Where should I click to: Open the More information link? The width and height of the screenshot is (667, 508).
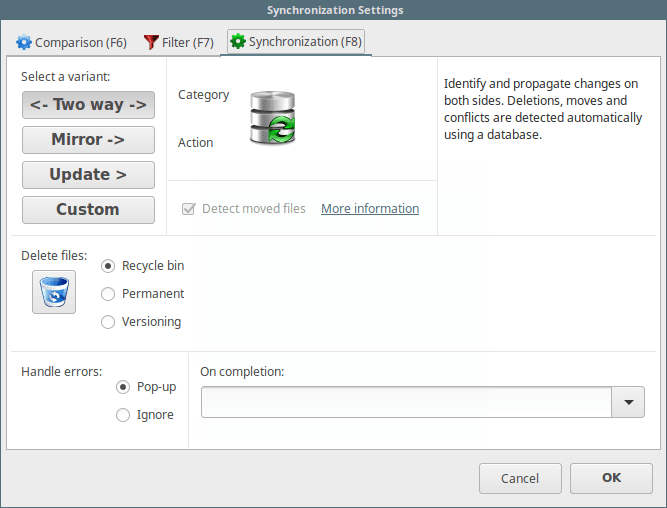click(x=370, y=209)
